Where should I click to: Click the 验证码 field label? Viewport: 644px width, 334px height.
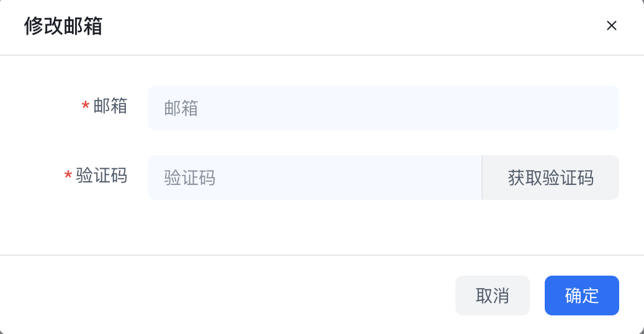[x=102, y=176]
